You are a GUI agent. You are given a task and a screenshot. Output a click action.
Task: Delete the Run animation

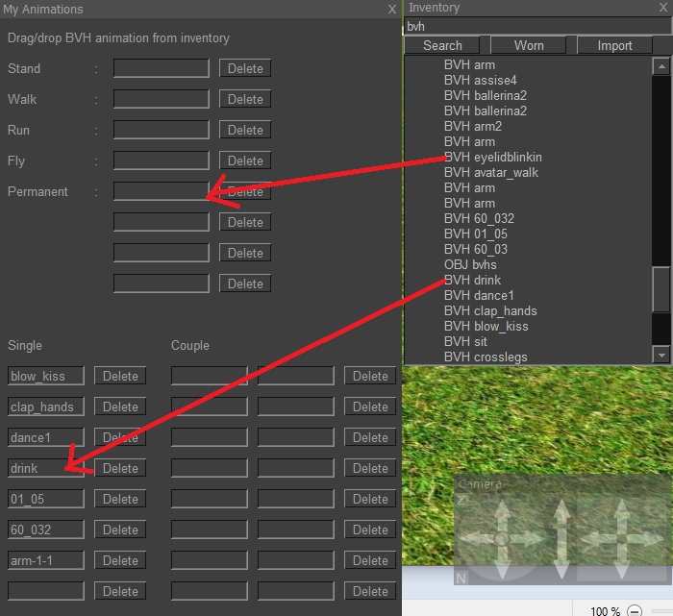245,130
